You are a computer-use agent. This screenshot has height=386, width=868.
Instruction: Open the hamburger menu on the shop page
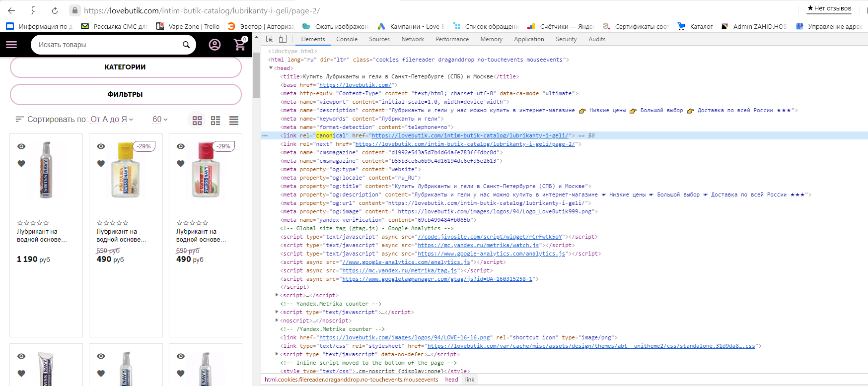11,45
